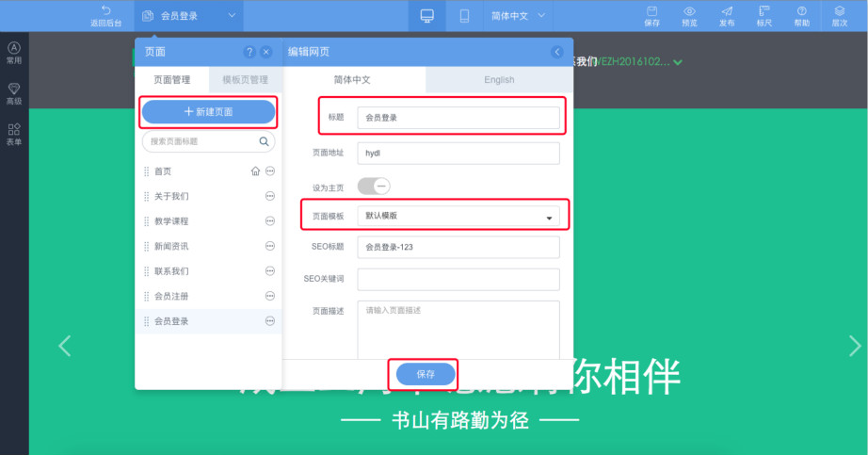Open the 预览 preview eye icon
This screenshot has width=868, height=455.
pos(689,15)
